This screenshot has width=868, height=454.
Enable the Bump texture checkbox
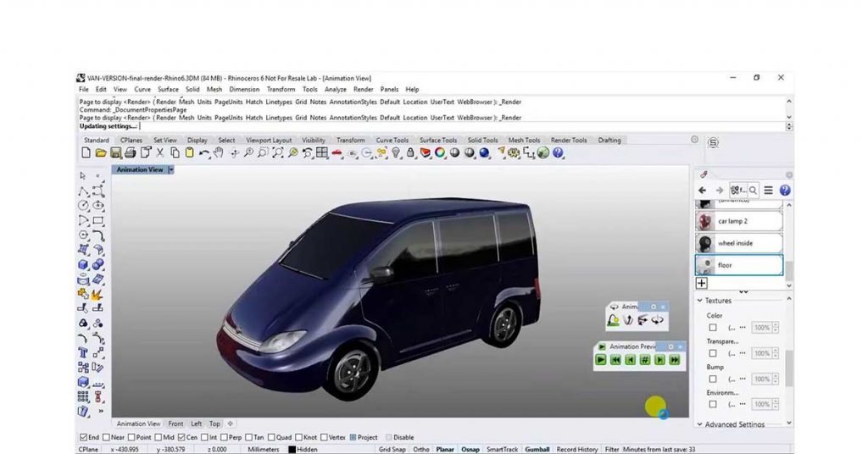(x=713, y=379)
